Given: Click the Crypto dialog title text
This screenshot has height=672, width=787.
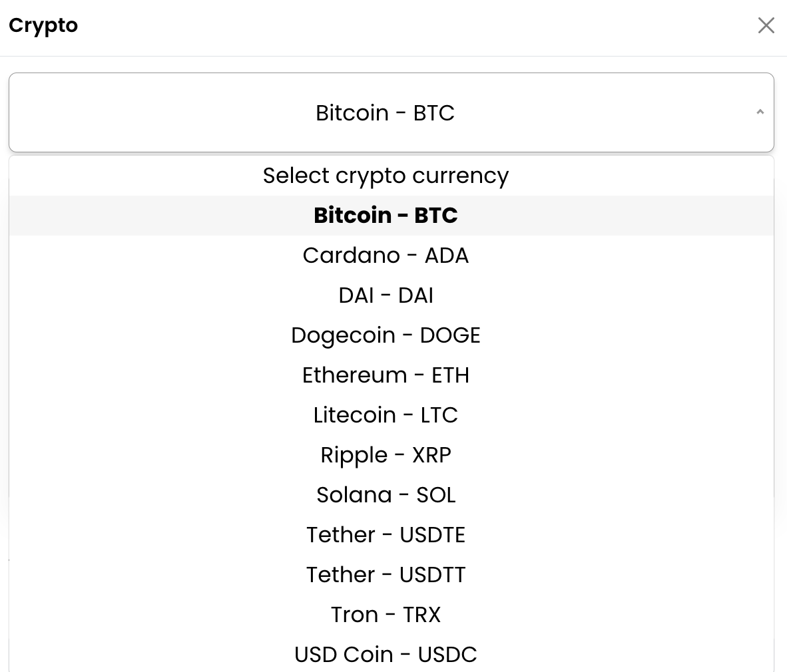Looking at the screenshot, I should [43, 25].
